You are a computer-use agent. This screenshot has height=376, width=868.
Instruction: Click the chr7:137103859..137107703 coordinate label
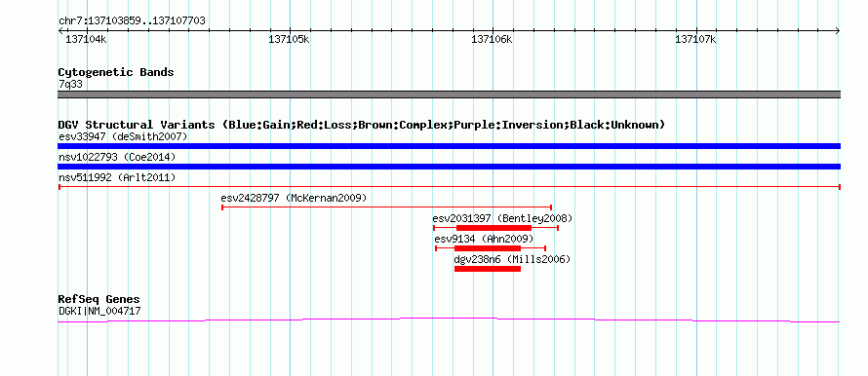coord(132,21)
